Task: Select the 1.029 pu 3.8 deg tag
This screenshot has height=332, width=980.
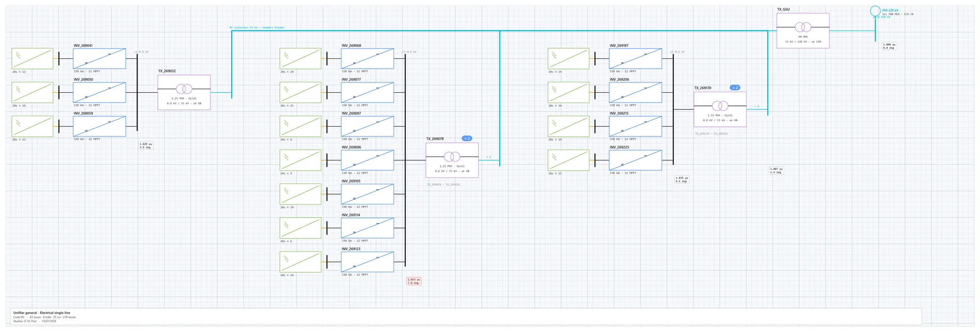Action: point(146,146)
